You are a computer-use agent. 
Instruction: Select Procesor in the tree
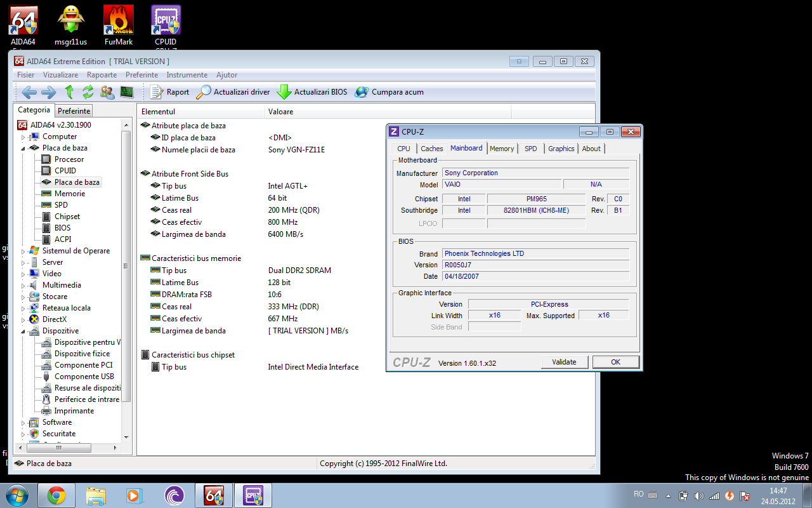(69, 159)
